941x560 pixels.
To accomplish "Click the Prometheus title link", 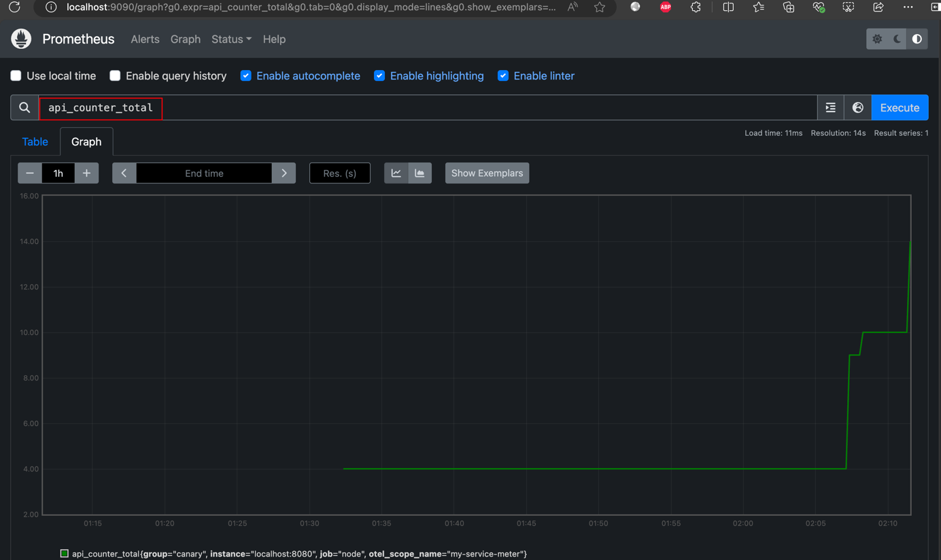I will click(x=78, y=39).
